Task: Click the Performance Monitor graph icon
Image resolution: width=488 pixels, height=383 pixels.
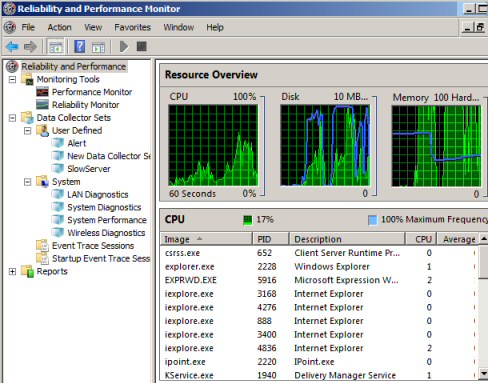Action: tap(42, 92)
